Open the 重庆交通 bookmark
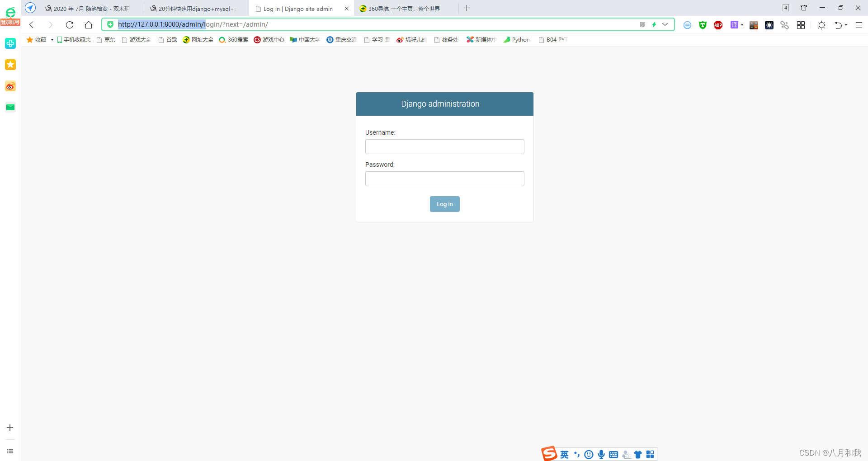868x461 pixels. pyautogui.click(x=341, y=40)
